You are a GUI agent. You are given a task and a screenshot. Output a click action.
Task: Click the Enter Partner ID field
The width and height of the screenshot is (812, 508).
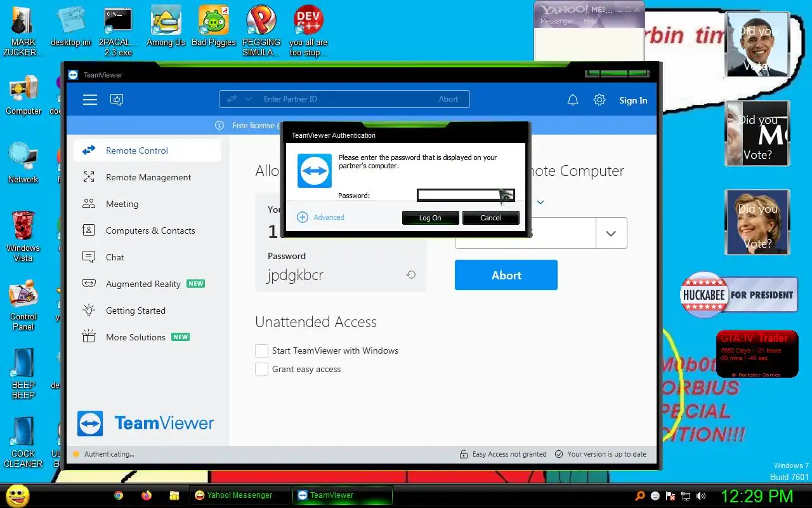point(344,99)
